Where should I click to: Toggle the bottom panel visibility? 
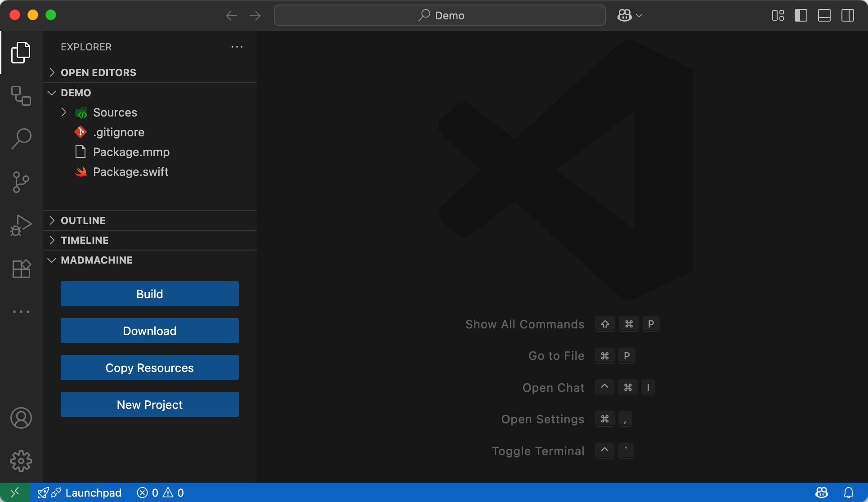[x=824, y=16]
